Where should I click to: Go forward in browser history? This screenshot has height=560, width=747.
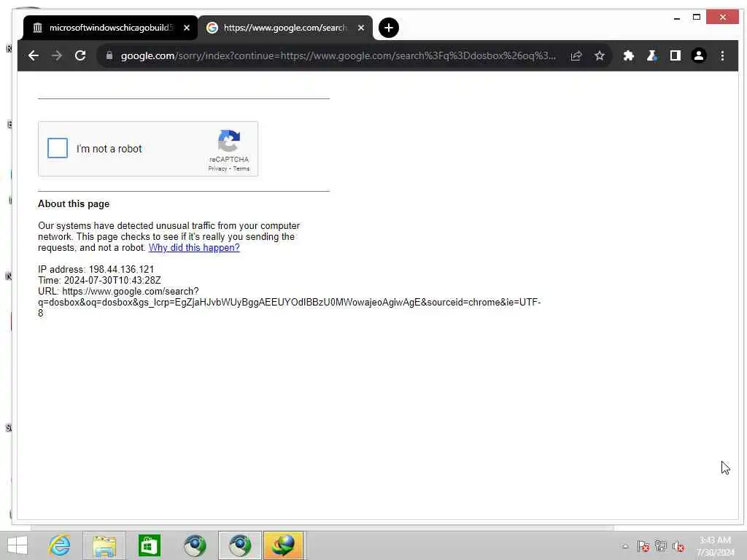point(57,55)
